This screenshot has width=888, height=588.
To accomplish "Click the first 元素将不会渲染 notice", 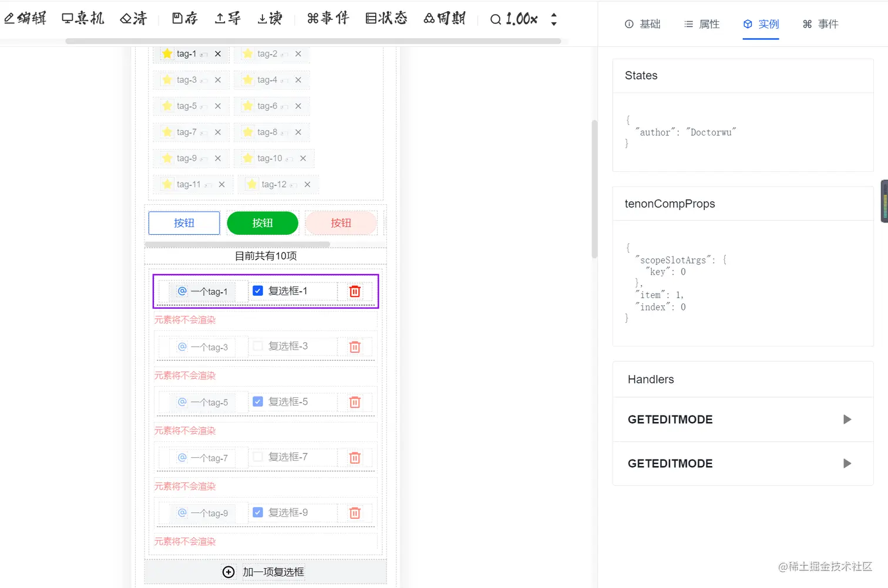I will click(x=185, y=320).
